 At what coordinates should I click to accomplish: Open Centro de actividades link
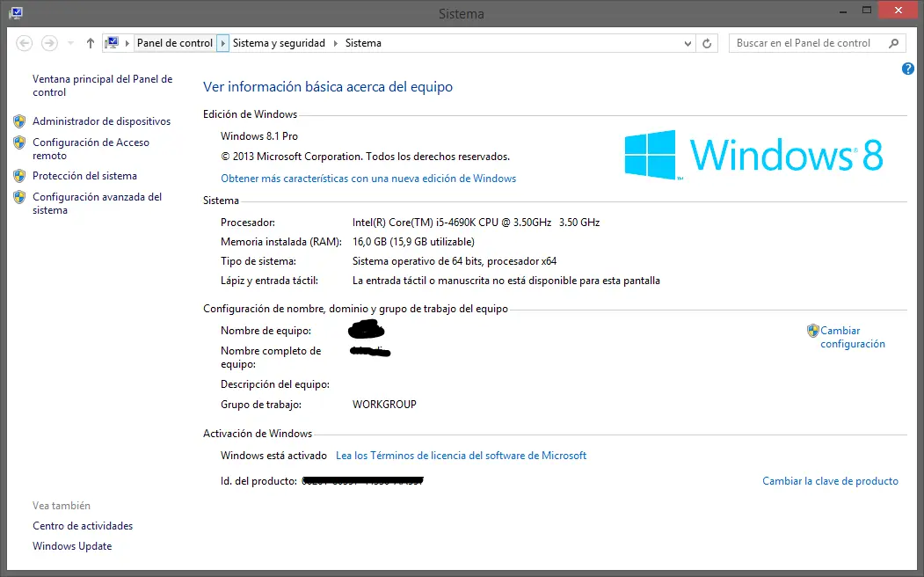83,526
